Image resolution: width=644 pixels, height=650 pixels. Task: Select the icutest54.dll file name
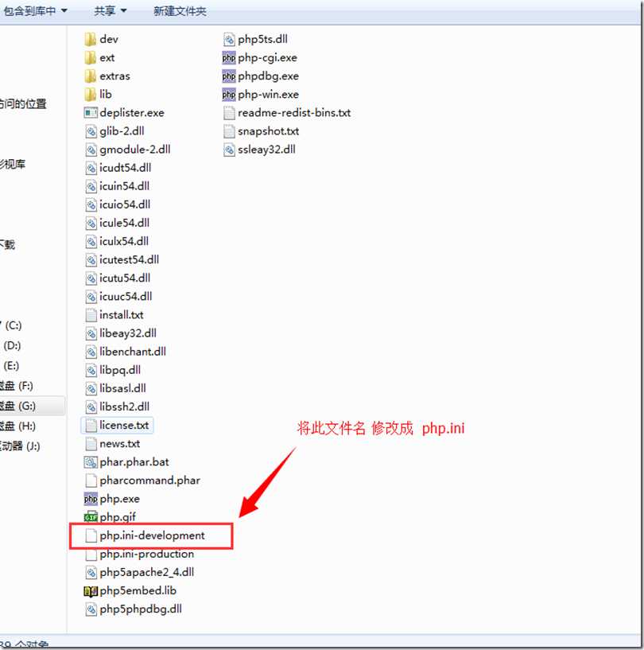coord(130,260)
